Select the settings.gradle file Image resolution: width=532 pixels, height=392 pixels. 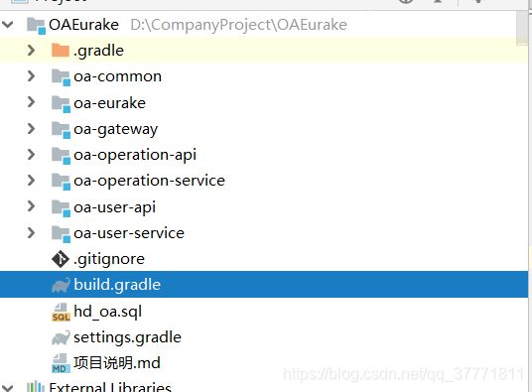pyautogui.click(x=128, y=337)
